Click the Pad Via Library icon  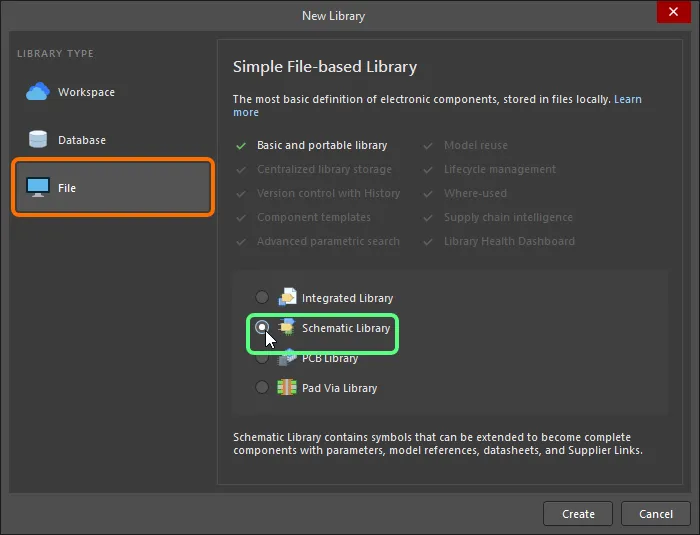(287, 387)
